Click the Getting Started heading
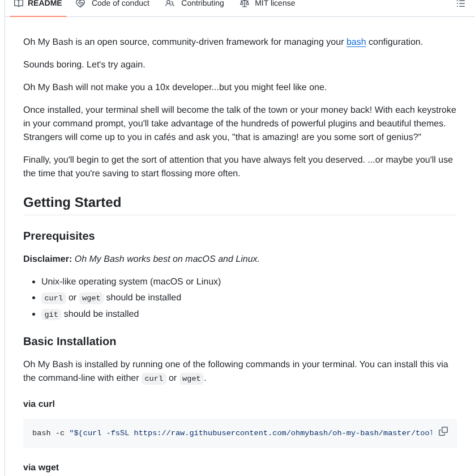475x476 pixels. click(72, 202)
